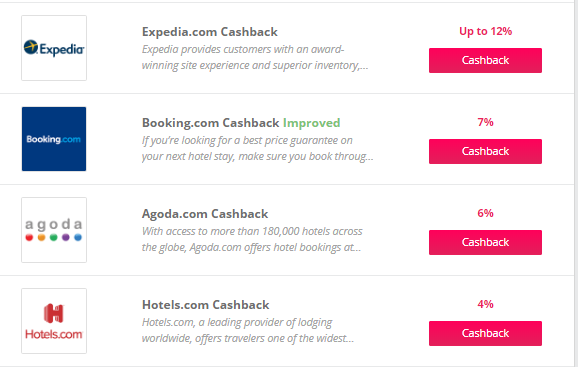This screenshot has height=367, width=578.
Task: Click the Agoda 6% Cashback button
Action: [485, 242]
